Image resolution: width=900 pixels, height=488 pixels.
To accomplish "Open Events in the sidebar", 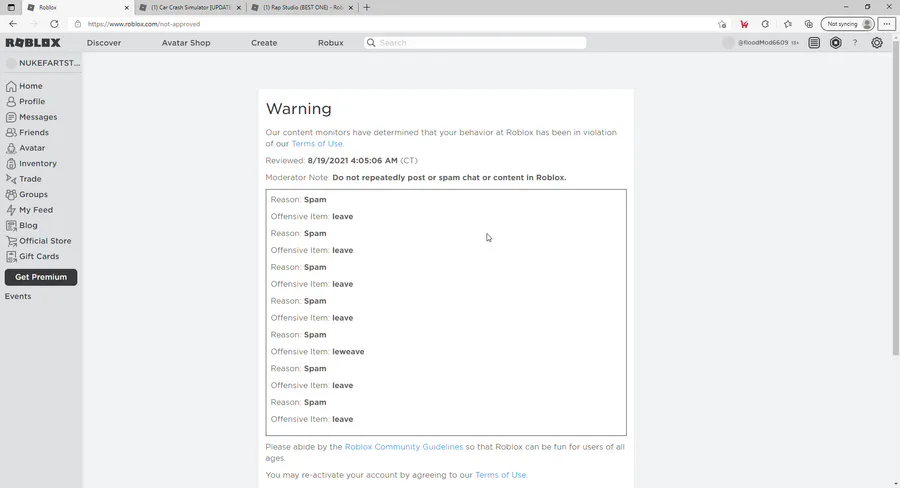I will pos(18,296).
